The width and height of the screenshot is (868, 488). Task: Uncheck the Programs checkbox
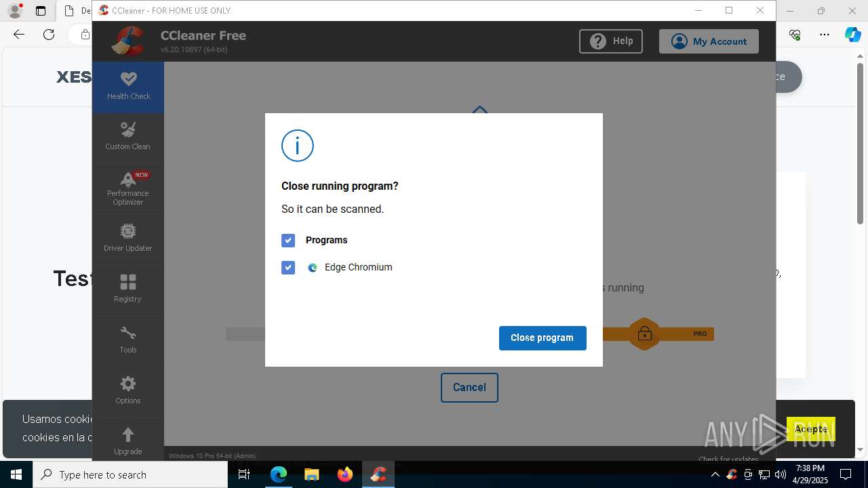(x=288, y=241)
